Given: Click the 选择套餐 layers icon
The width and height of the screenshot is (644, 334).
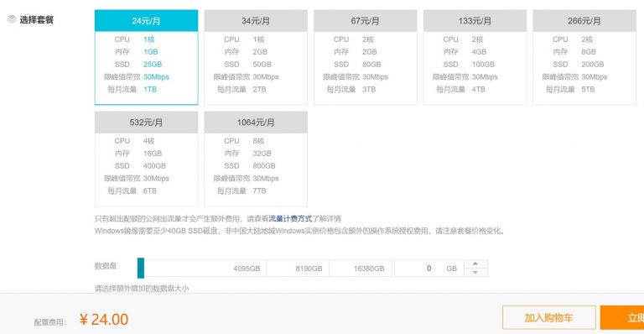Looking at the screenshot, I should (12, 19).
